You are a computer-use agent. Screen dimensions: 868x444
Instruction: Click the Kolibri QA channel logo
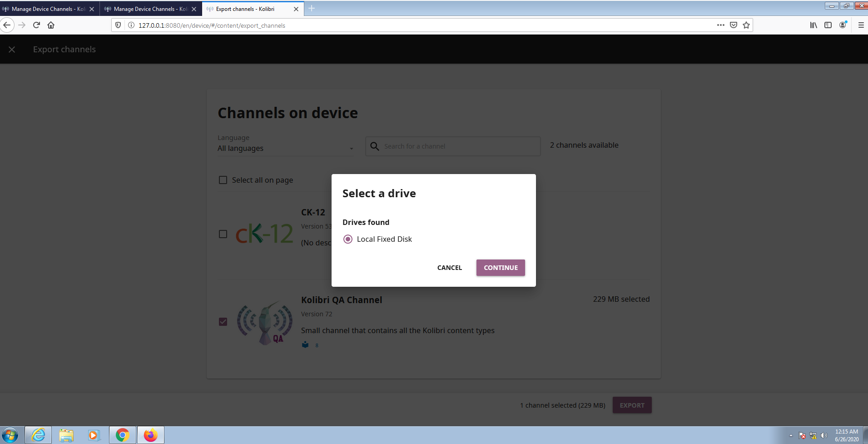point(264,323)
